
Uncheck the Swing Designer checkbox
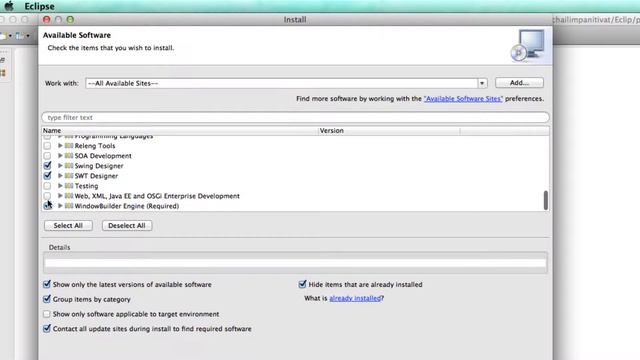[47, 166]
